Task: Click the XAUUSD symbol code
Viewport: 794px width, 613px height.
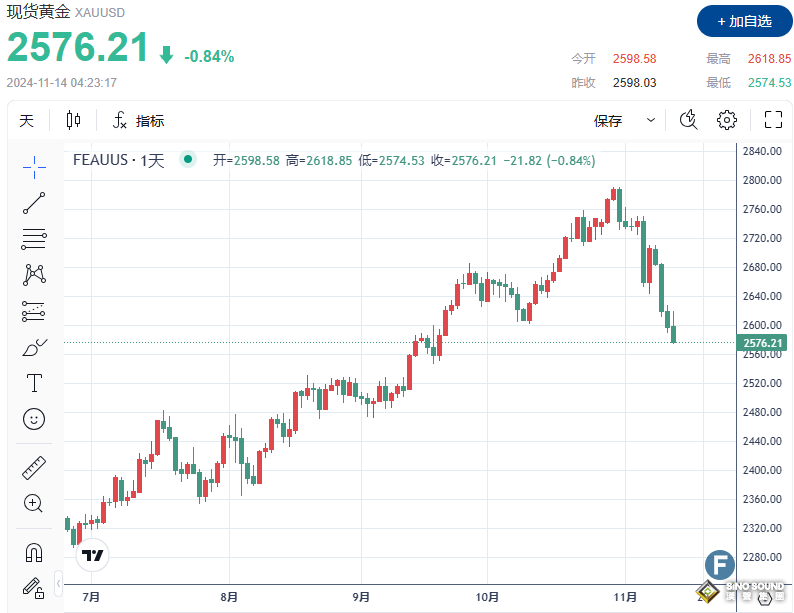Action: click(100, 13)
